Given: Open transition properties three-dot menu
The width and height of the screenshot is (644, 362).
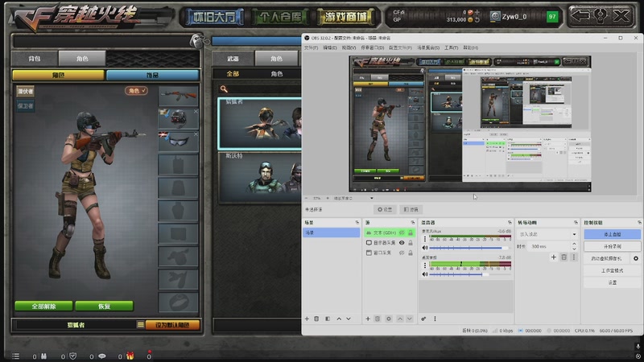Looking at the screenshot, I should click(574, 257).
